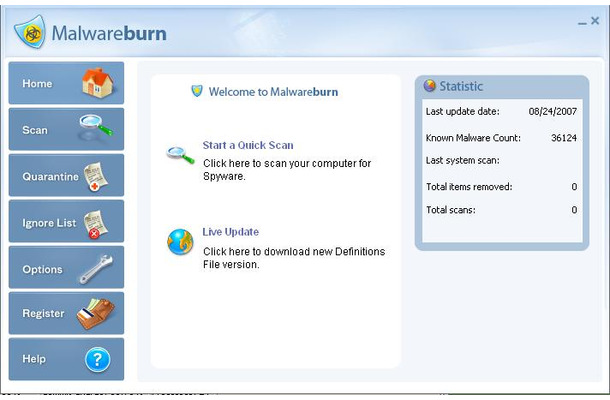The image size is (610, 400).
Task: Click the 'Click here to scan your computer' text
Action: (x=287, y=170)
